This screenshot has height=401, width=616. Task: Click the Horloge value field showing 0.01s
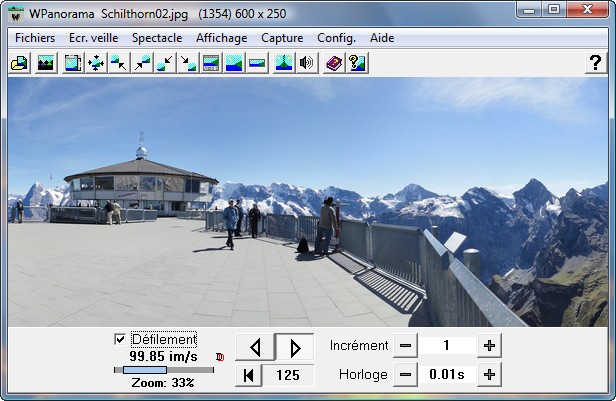pyautogui.click(x=447, y=375)
